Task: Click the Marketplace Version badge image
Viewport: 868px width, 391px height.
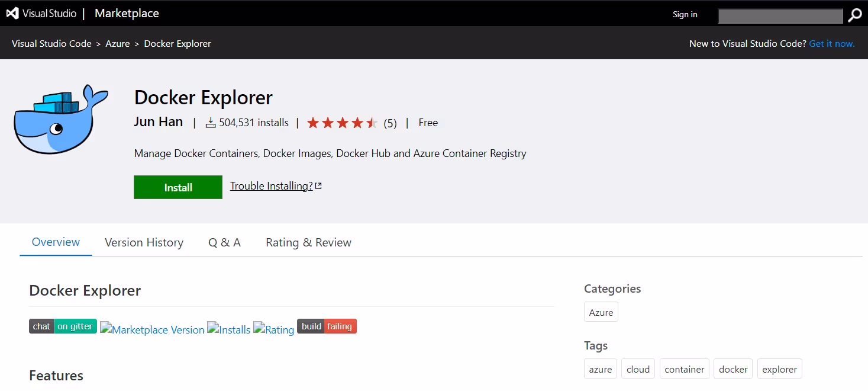Action: 152,329
